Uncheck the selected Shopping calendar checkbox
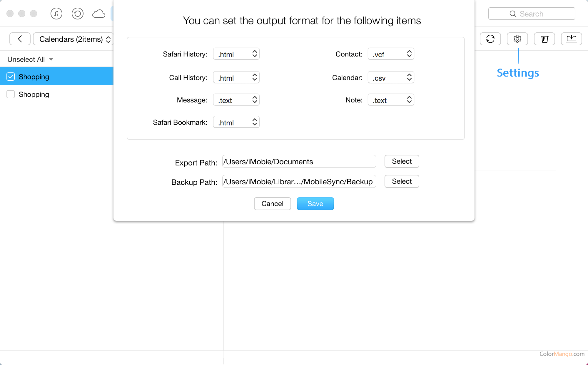This screenshot has width=588, height=365. coord(11,77)
